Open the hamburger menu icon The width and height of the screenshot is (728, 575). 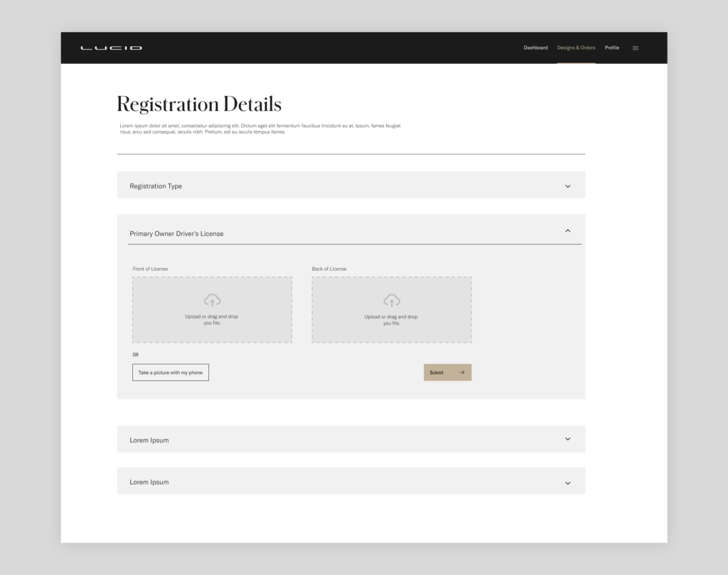[x=636, y=48]
